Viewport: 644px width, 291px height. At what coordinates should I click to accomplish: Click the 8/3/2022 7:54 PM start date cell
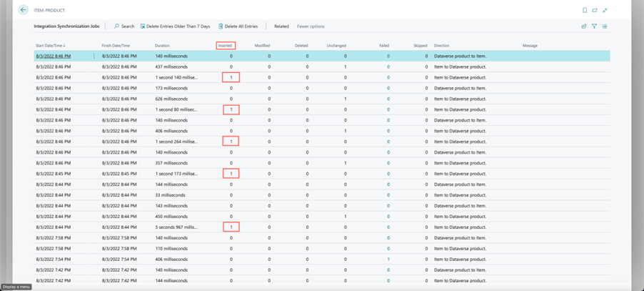pos(54,259)
